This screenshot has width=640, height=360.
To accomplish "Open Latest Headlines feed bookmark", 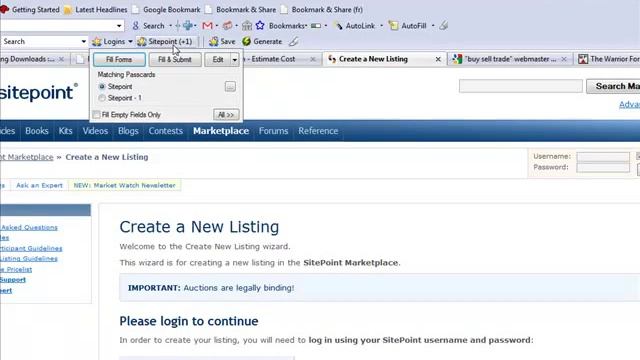I will [x=96, y=9].
